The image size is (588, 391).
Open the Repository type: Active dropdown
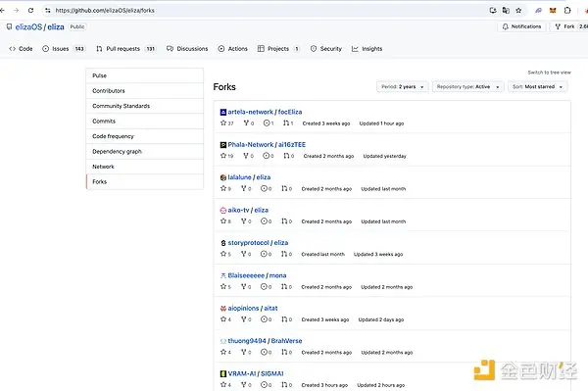(467, 86)
